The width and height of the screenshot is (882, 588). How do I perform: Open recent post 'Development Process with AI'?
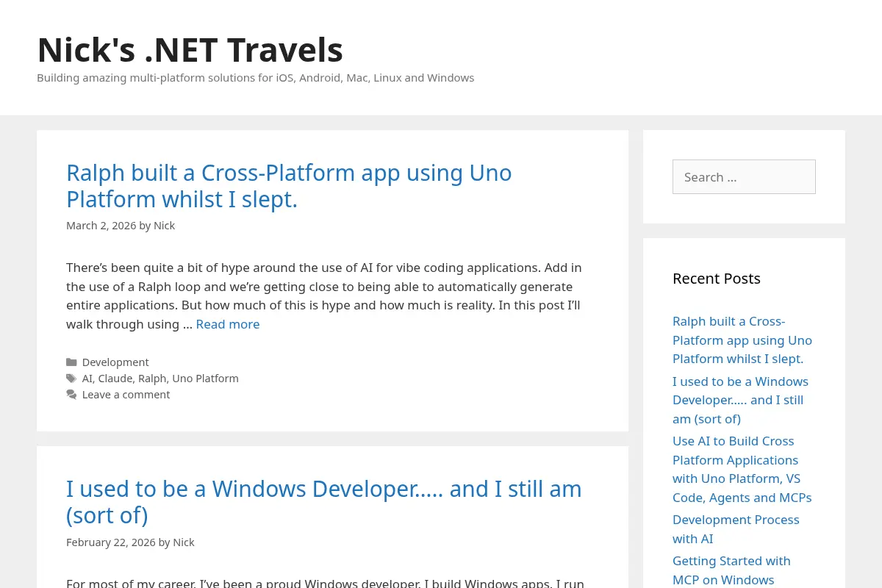(736, 529)
